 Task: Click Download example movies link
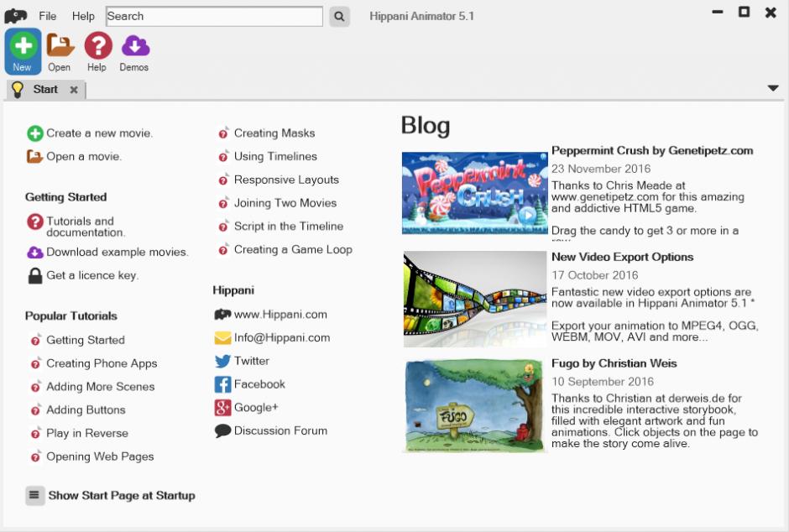coord(118,252)
